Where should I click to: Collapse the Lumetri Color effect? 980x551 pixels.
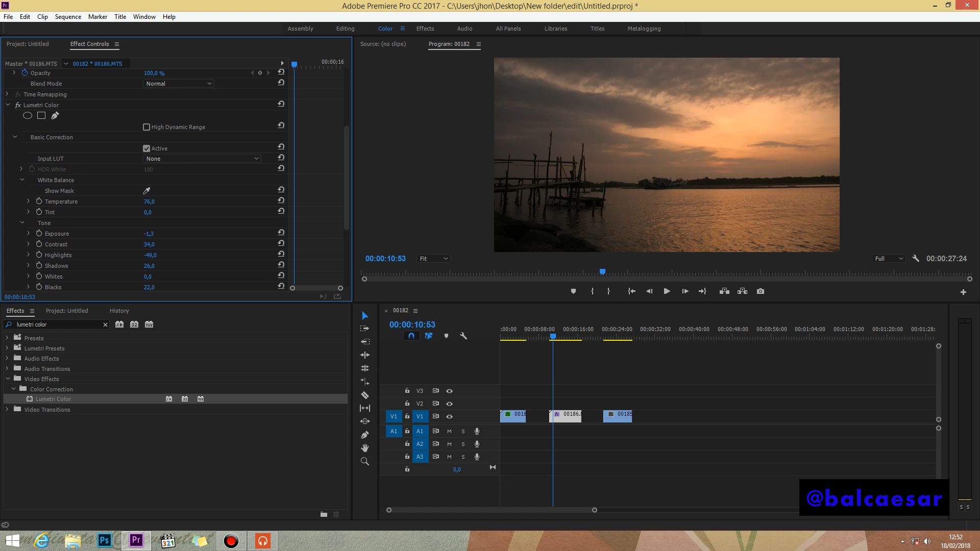[x=8, y=105]
